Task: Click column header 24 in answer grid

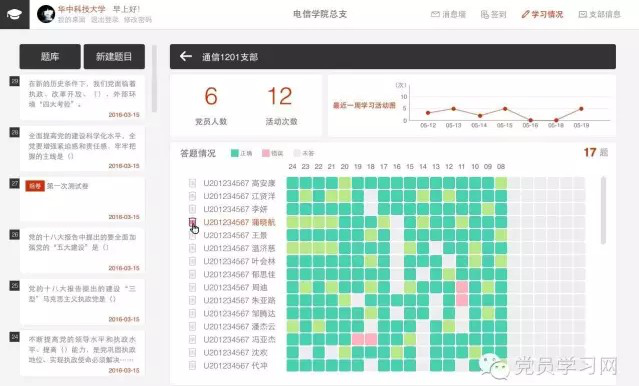Action: [x=292, y=166]
